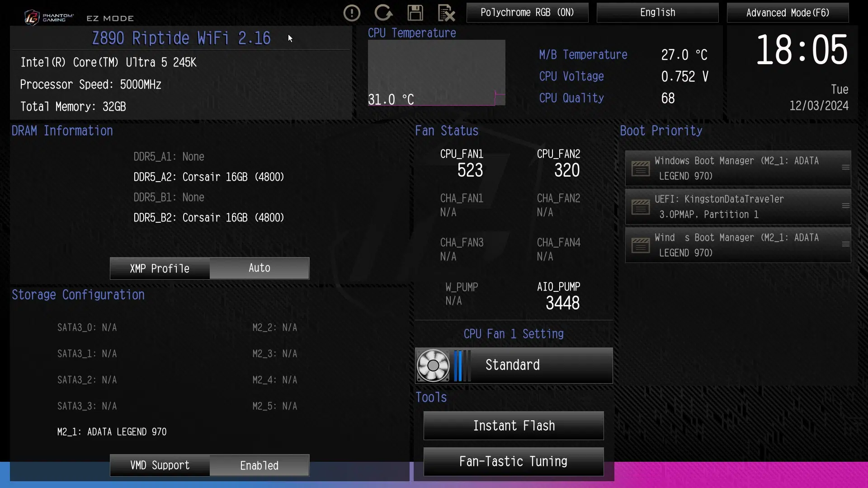Click SATA3_1: N/A storage entry

pyautogui.click(x=87, y=354)
